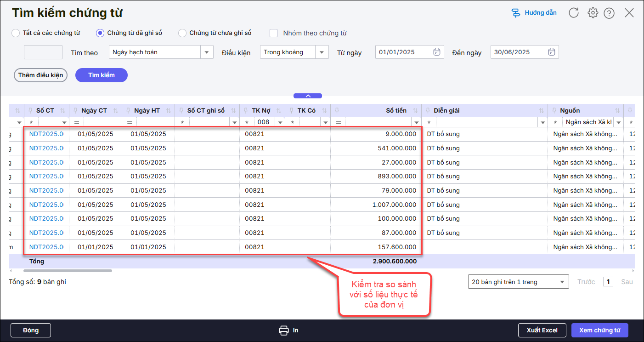Expand the Tìm theo dropdown
Screen dimensions: 644x342
207,52
